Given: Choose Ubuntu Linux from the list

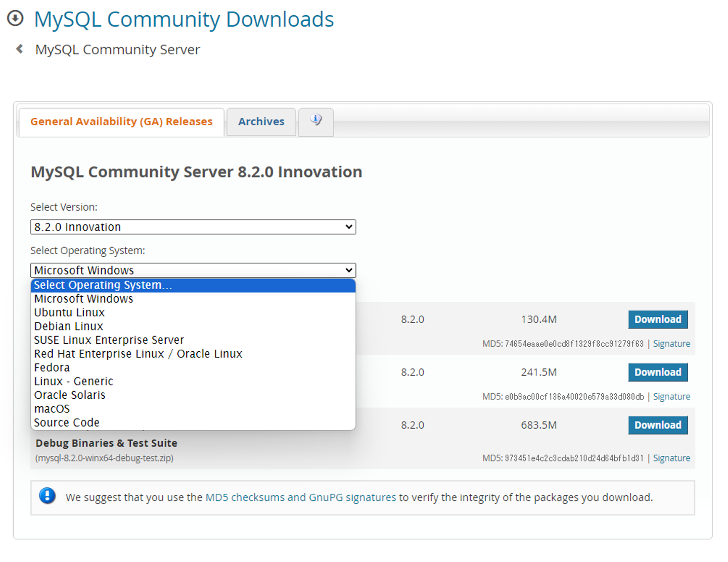Looking at the screenshot, I should [x=70, y=313].
